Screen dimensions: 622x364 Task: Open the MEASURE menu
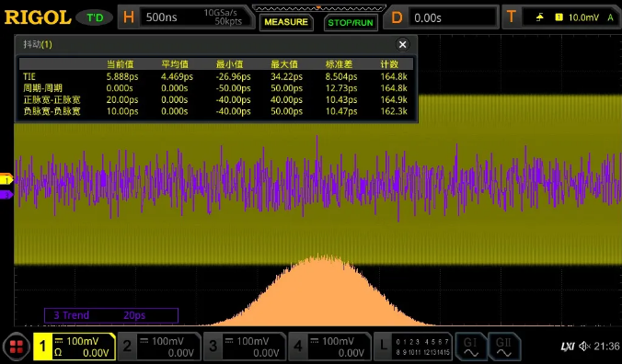pos(286,22)
